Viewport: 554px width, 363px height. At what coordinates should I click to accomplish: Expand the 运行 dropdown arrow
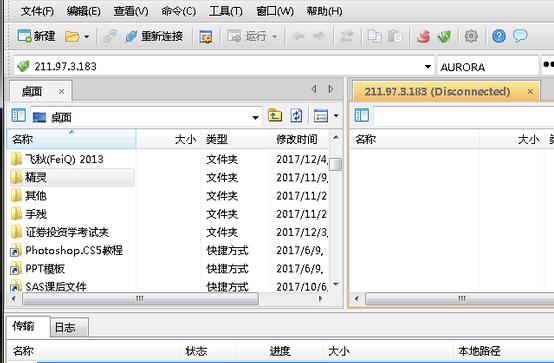(x=275, y=36)
